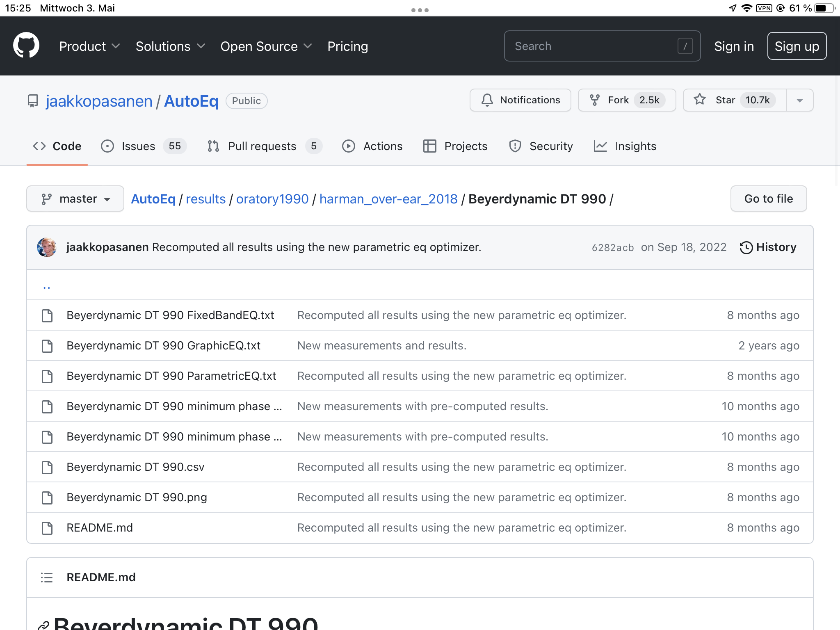
Task: Open Beyerdynamic DT 990.csv
Action: coord(135,467)
